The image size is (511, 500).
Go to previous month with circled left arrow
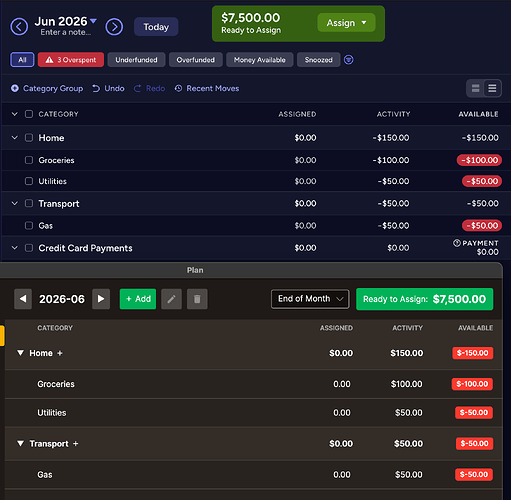(19, 27)
